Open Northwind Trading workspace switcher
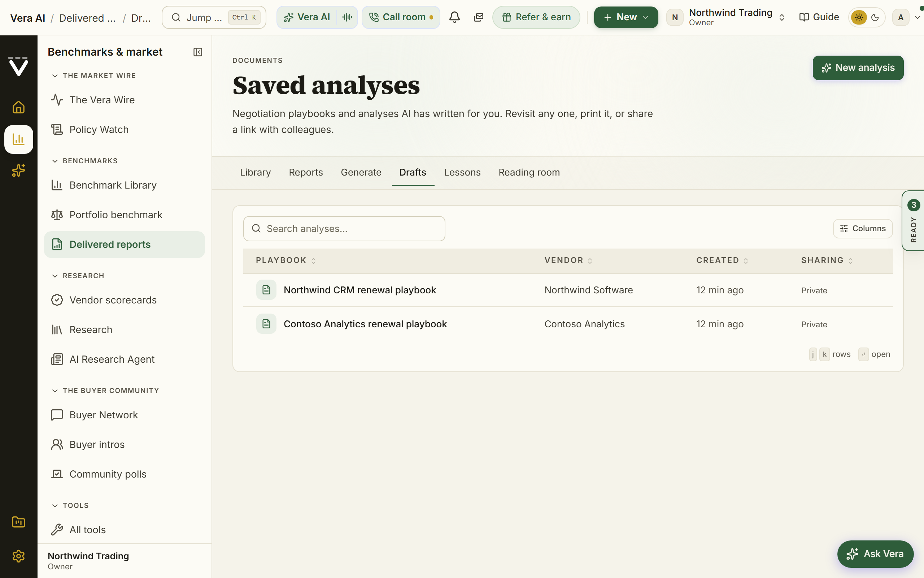This screenshot has width=924, height=578. pos(726,17)
